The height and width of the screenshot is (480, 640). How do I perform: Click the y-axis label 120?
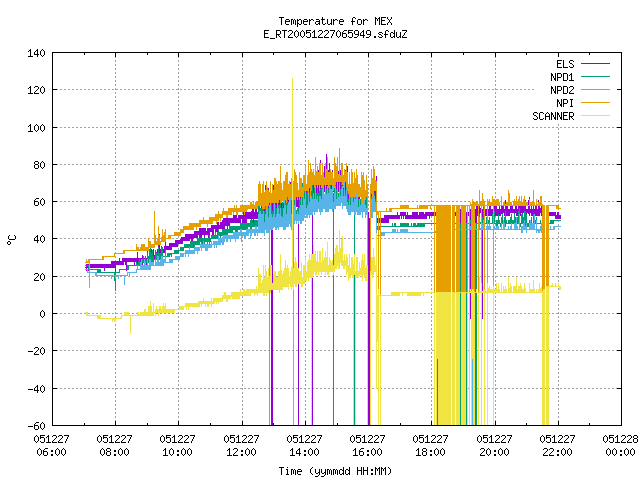(36, 90)
